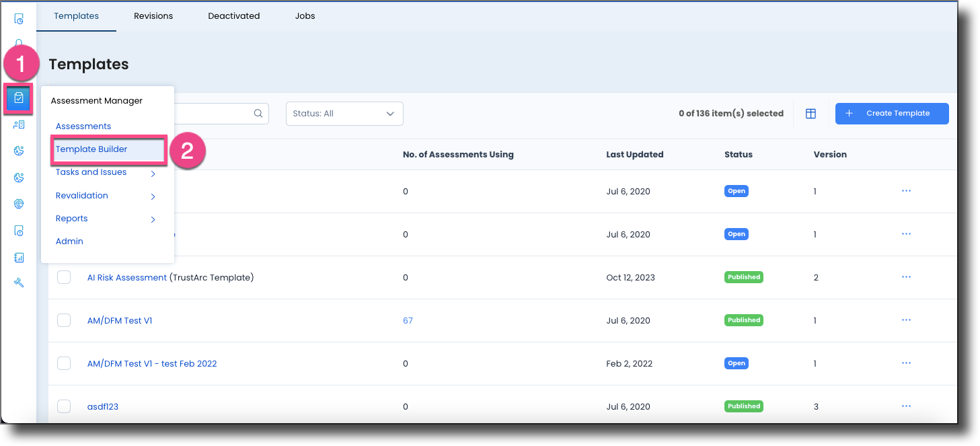Tick the AI Risk Assessment checkbox
This screenshot has width=980, height=446.
click(64, 276)
